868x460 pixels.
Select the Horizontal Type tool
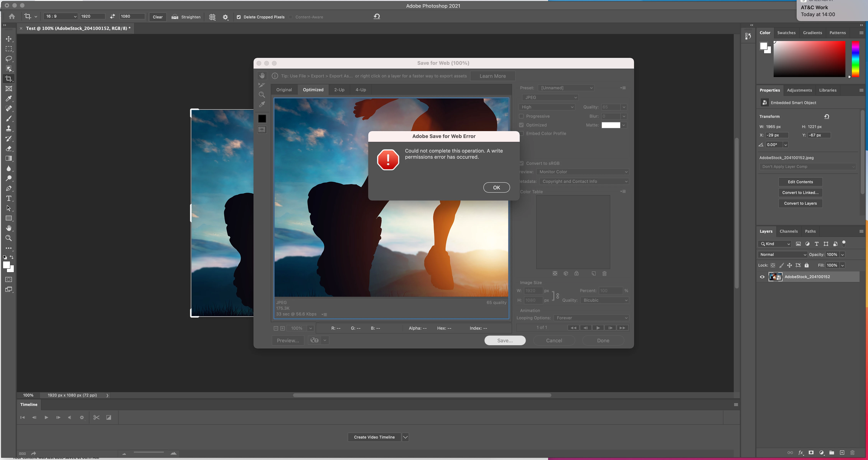coord(9,198)
